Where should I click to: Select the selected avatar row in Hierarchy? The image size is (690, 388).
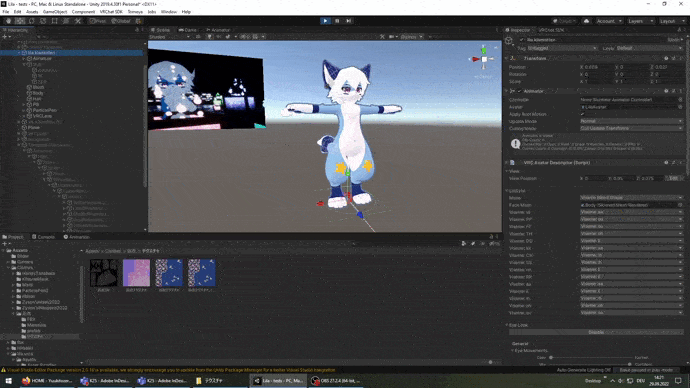[72, 52]
